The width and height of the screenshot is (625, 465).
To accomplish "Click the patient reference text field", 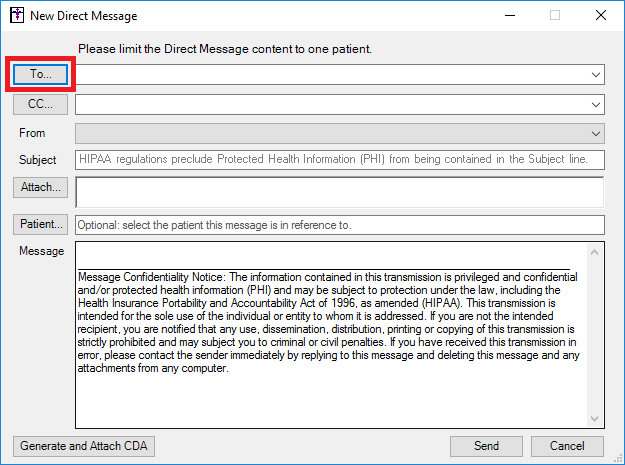I will click(x=340, y=225).
